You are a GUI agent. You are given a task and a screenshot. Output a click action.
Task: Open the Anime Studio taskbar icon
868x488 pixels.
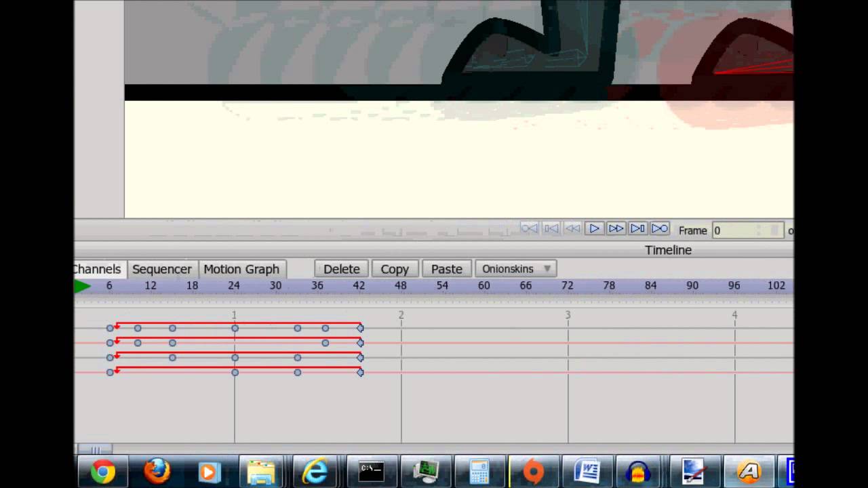tap(749, 472)
